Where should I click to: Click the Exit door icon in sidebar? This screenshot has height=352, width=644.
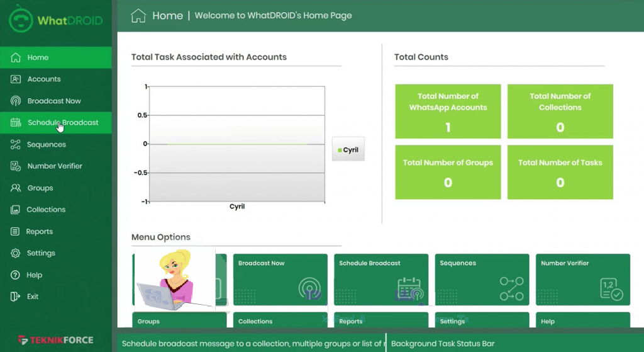point(15,297)
